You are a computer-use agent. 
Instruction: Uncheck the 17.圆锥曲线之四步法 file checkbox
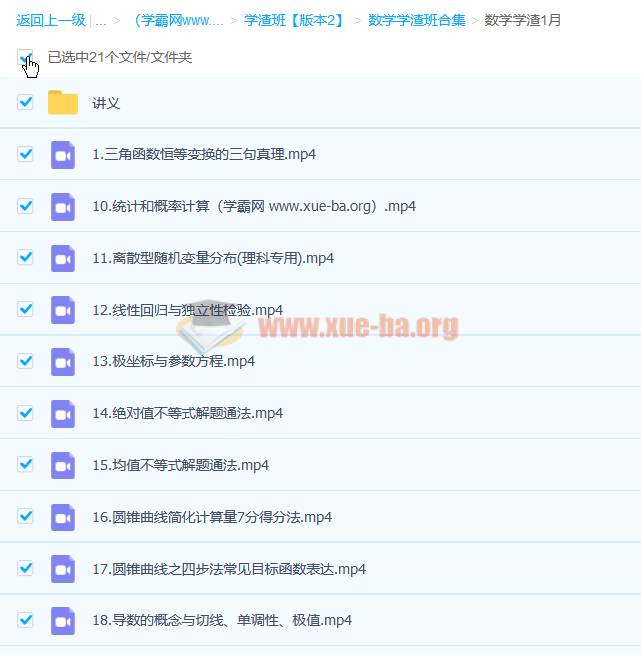pyautogui.click(x=25, y=568)
